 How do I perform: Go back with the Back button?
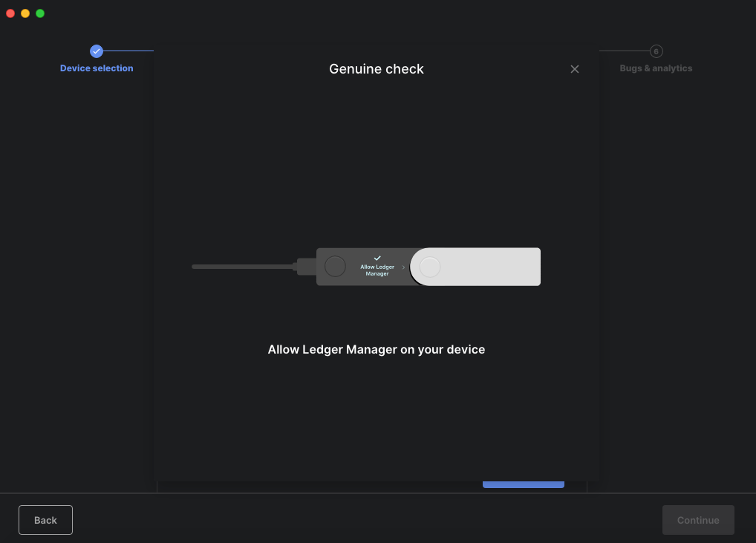[x=45, y=520]
